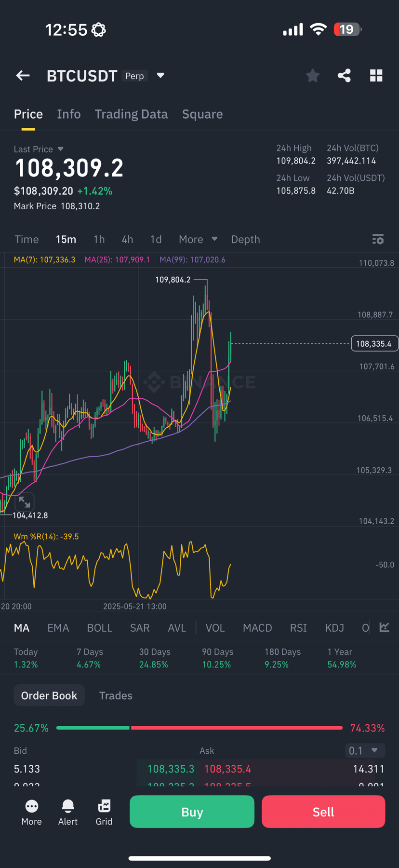Tap the Wi-Fi status icon
The width and height of the screenshot is (399, 868).
click(x=318, y=29)
